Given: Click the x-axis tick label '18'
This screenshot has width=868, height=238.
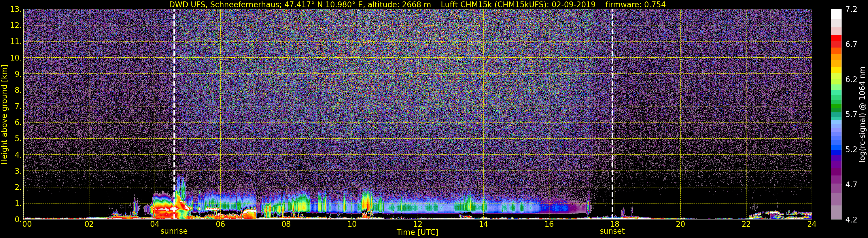Looking at the screenshot, I should pos(614,224).
